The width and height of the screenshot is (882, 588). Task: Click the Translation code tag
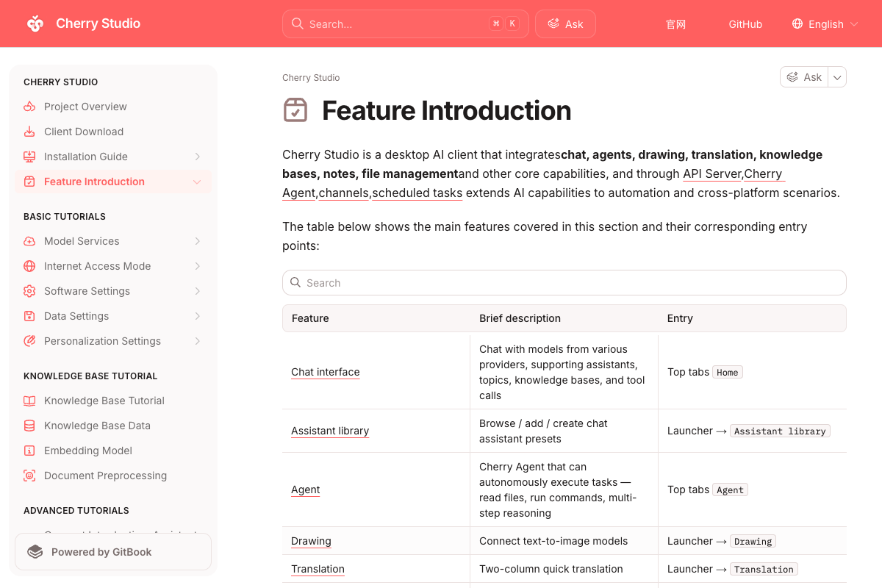[764, 570]
